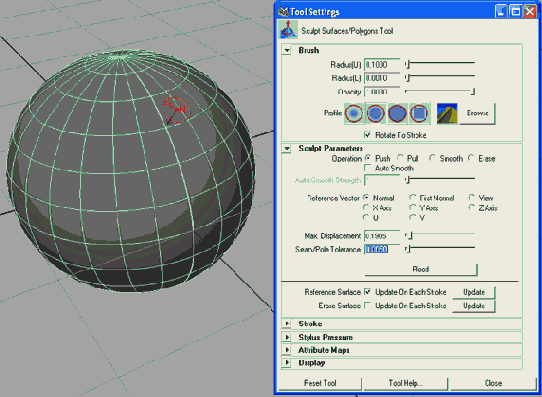
Task: Minimize the Tool Settings window
Action: tap(501, 11)
